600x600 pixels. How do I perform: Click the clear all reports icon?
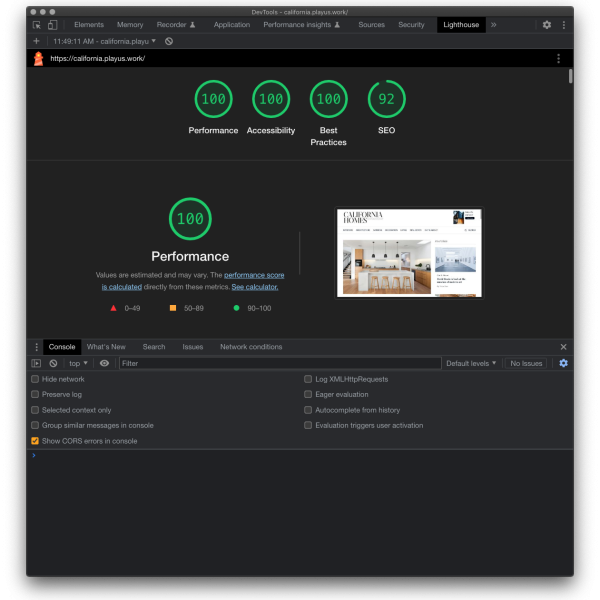point(169,41)
